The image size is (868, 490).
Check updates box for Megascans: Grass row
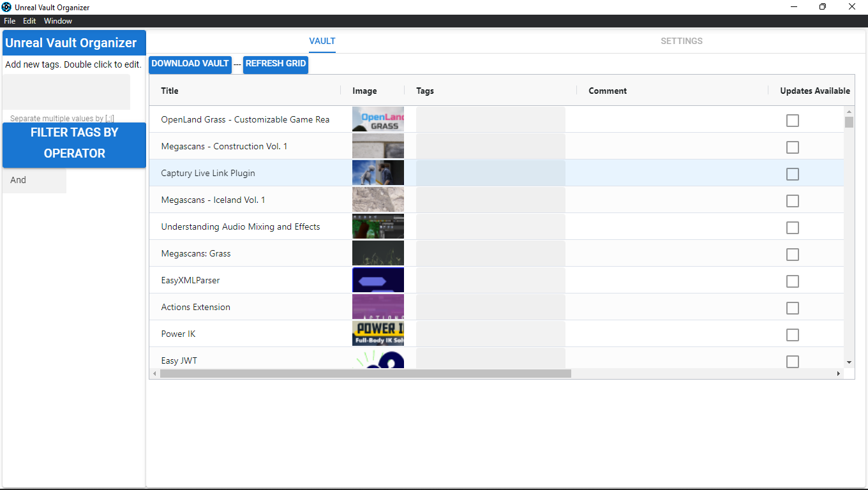(793, 255)
